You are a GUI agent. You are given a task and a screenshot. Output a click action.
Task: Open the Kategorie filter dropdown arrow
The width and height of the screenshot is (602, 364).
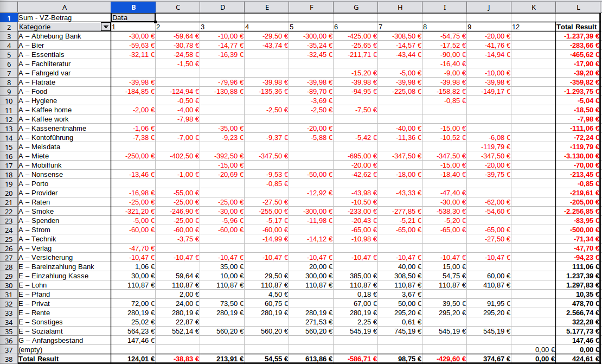[x=105, y=27]
